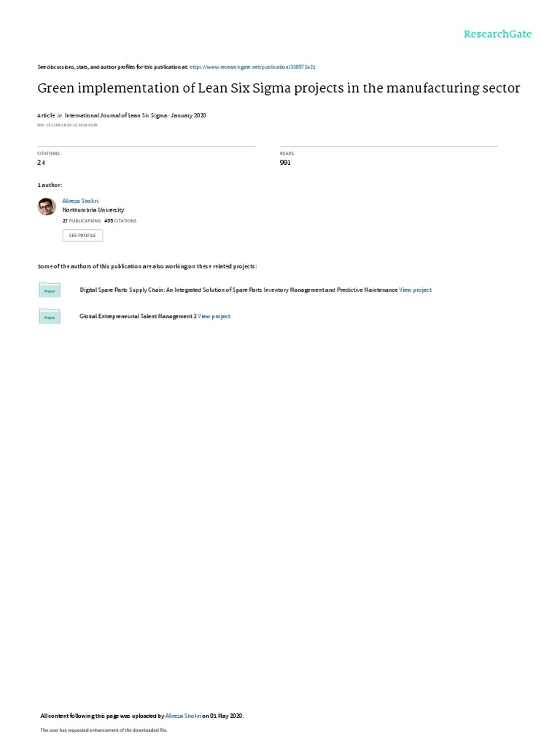Click the SEE PROFILE button
The width and height of the screenshot is (560, 747).
[x=82, y=236]
